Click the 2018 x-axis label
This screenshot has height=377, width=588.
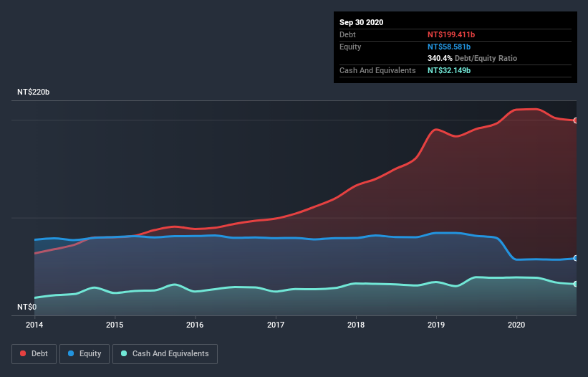[356, 325]
